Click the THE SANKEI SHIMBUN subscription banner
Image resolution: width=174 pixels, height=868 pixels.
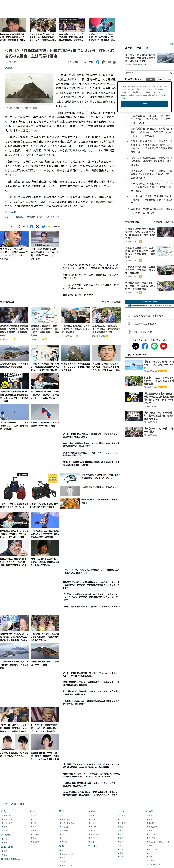(x=150, y=304)
